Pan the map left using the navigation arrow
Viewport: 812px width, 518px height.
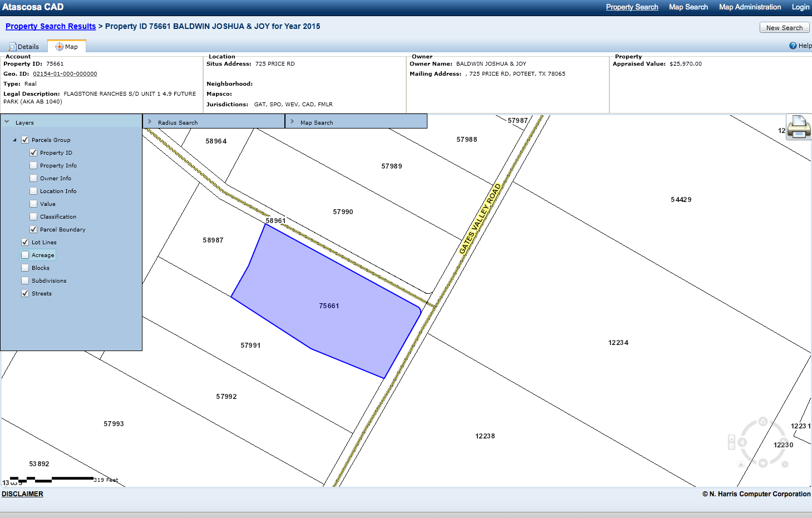(x=742, y=442)
